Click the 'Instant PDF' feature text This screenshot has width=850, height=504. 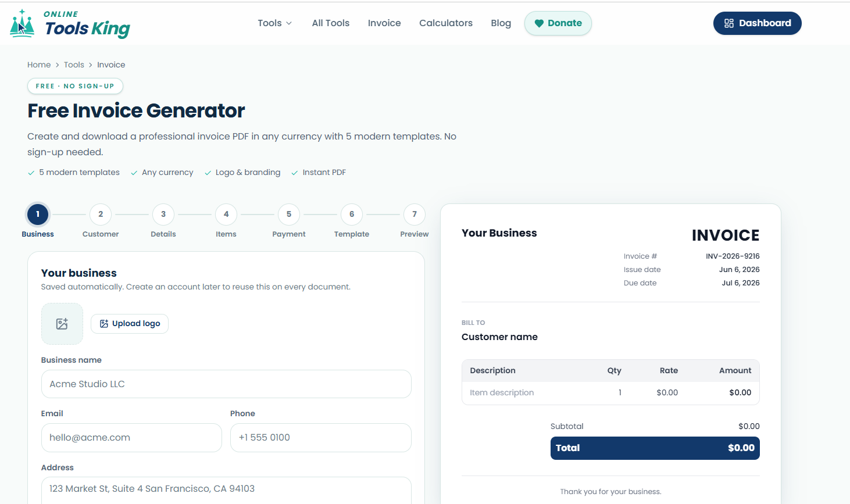pos(324,173)
